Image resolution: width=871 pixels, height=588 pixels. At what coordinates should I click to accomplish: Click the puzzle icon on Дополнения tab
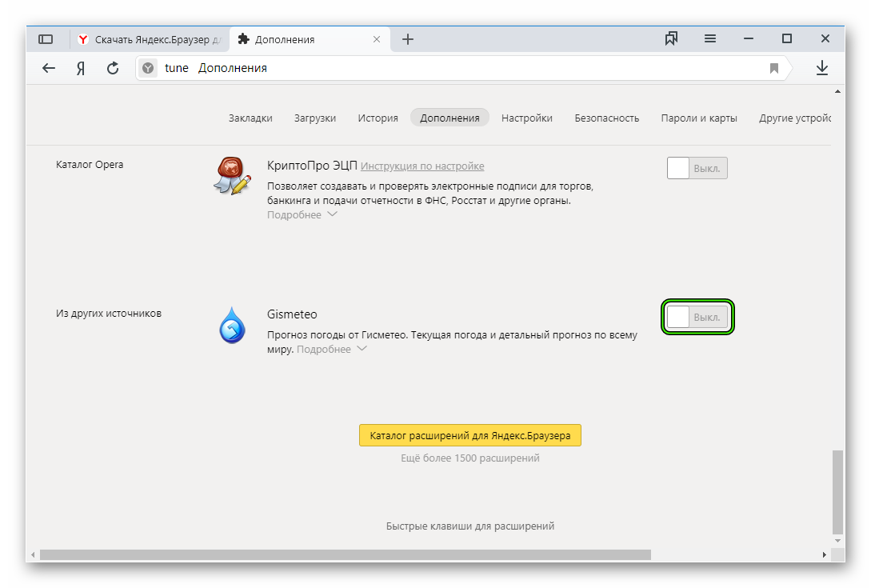click(x=243, y=39)
